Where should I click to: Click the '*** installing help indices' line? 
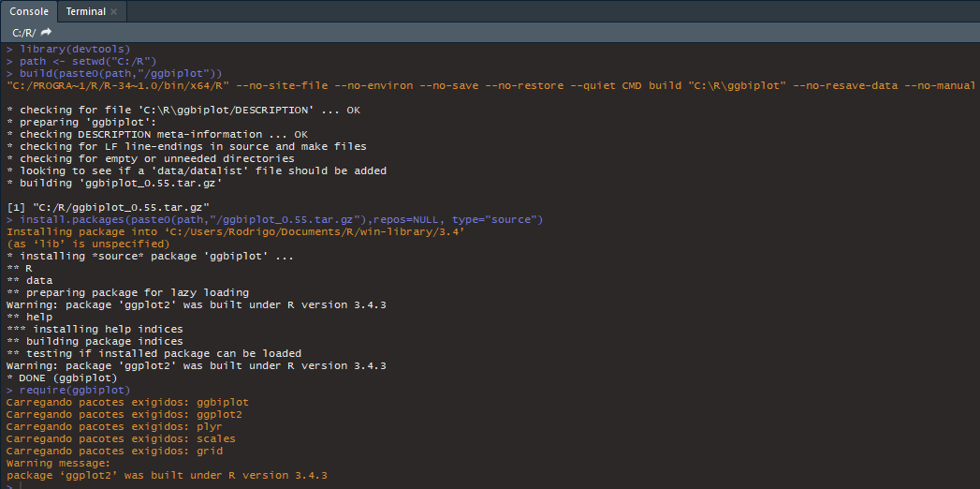click(95, 329)
